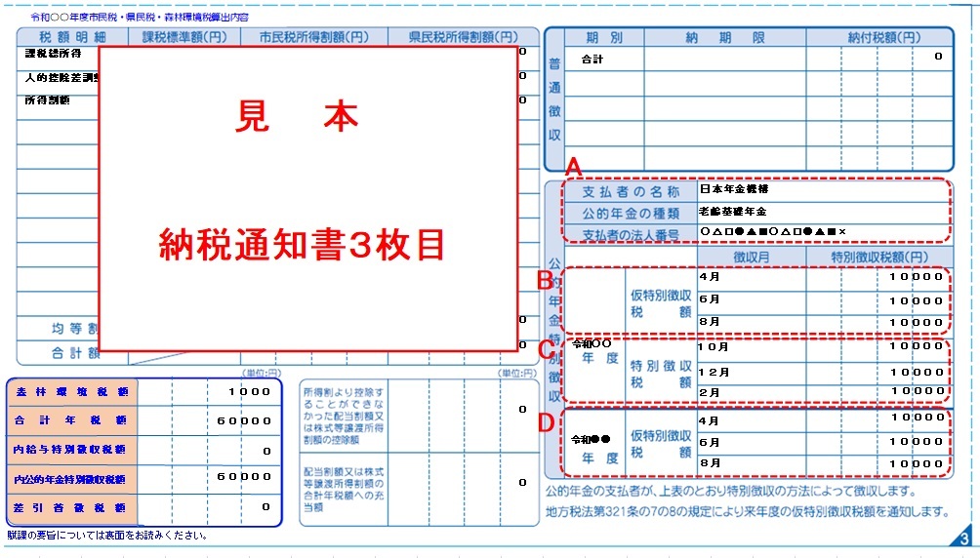The image size is (980, 558).
Task: Select the 税額明細 column header
Action: click(x=72, y=37)
